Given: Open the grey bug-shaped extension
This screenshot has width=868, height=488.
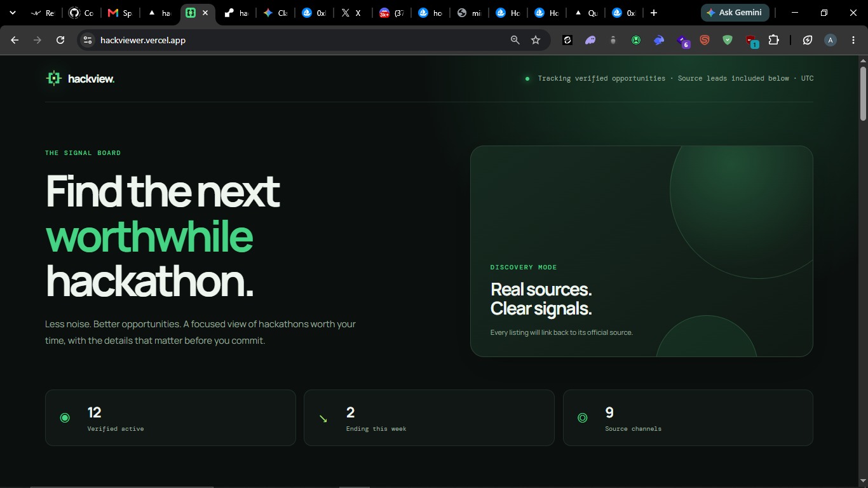Looking at the screenshot, I should (x=613, y=40).
